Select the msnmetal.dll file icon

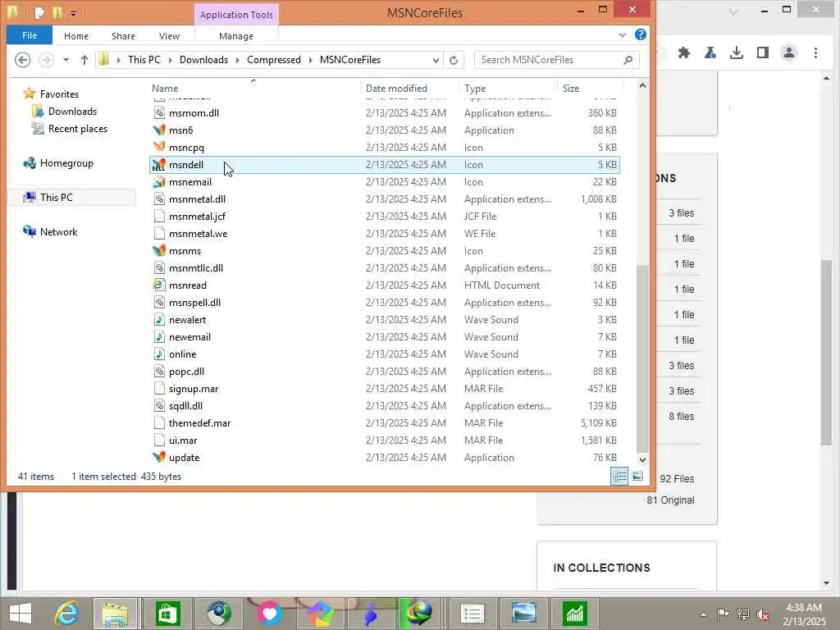[x=159, y=199]
